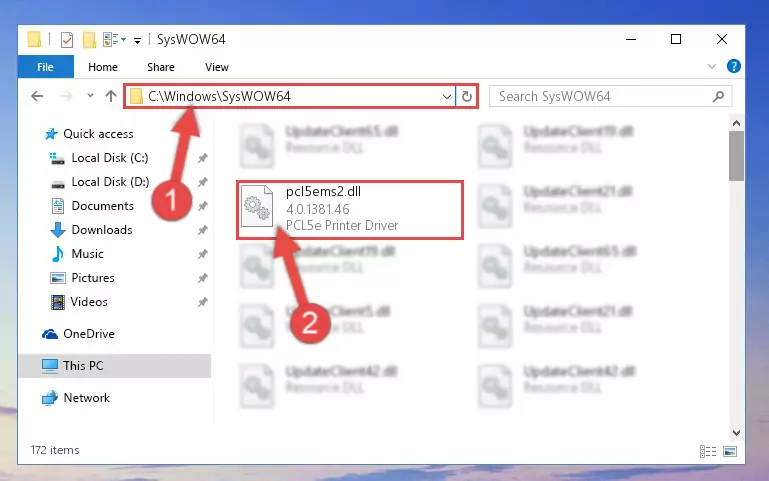
Task: Click the folder icon in title bar
Action: [x=34, y=39]
